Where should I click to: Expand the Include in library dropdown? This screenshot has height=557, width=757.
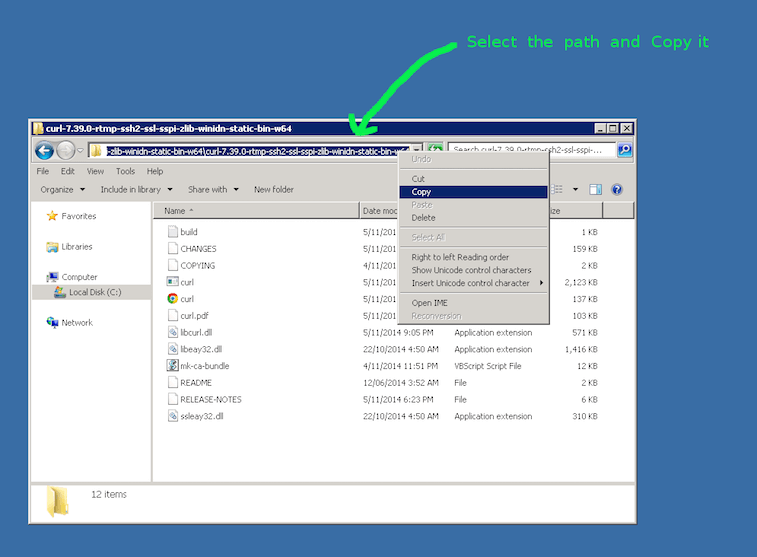click(x=136, y=189)
